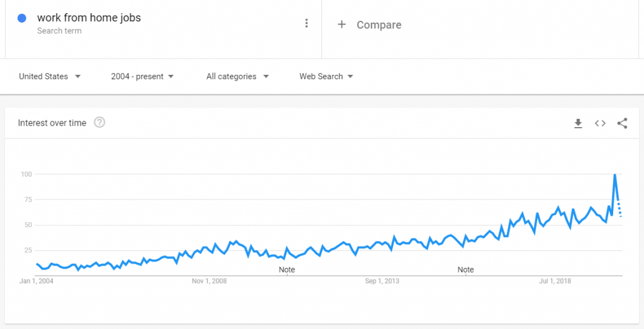
Task: Expand the United States region dropdown
Action: (x=50, y=77)
